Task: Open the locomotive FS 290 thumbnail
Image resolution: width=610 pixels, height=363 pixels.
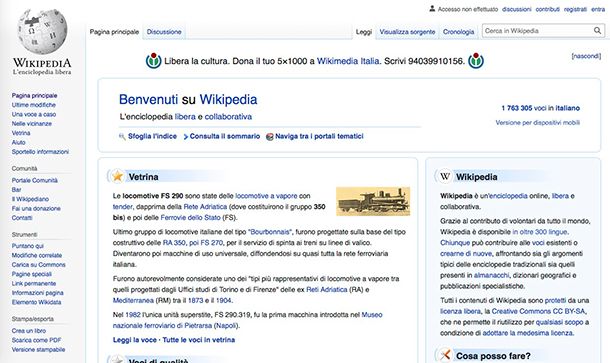Action: 373,201
